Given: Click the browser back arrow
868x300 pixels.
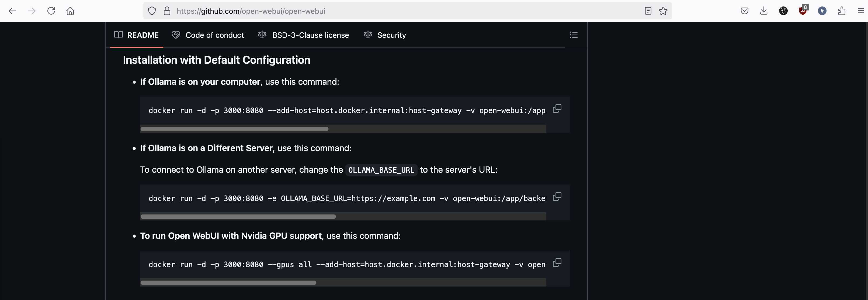Looking at the screenshot, I should [12, 11].
